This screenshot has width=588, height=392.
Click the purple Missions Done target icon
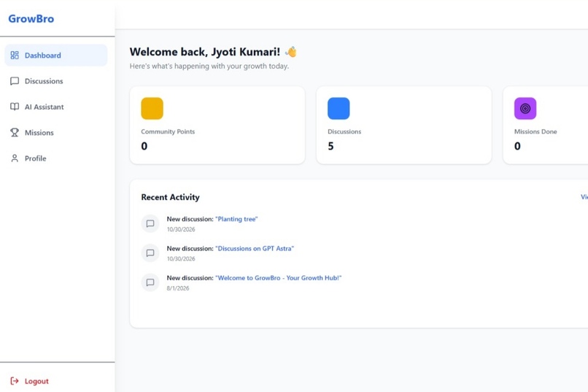[525, 109]
